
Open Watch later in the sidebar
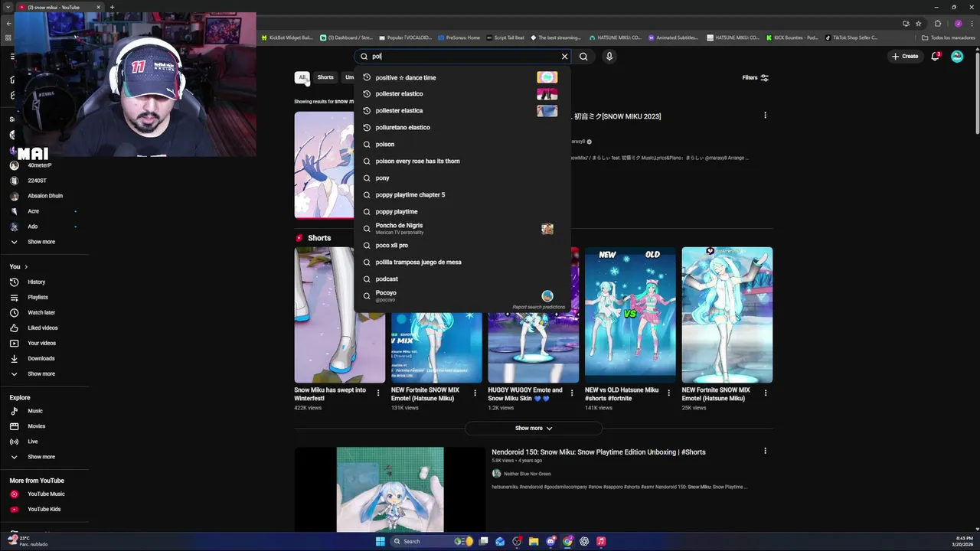pos(44,312)
